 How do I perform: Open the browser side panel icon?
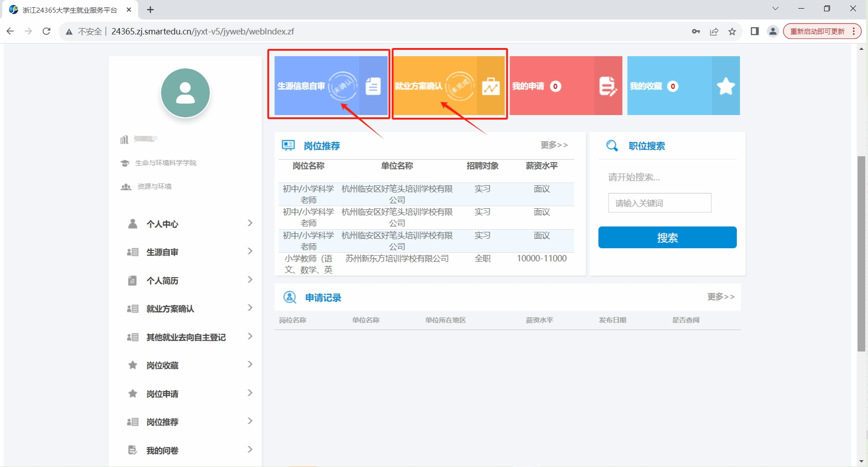pos(754,31)
